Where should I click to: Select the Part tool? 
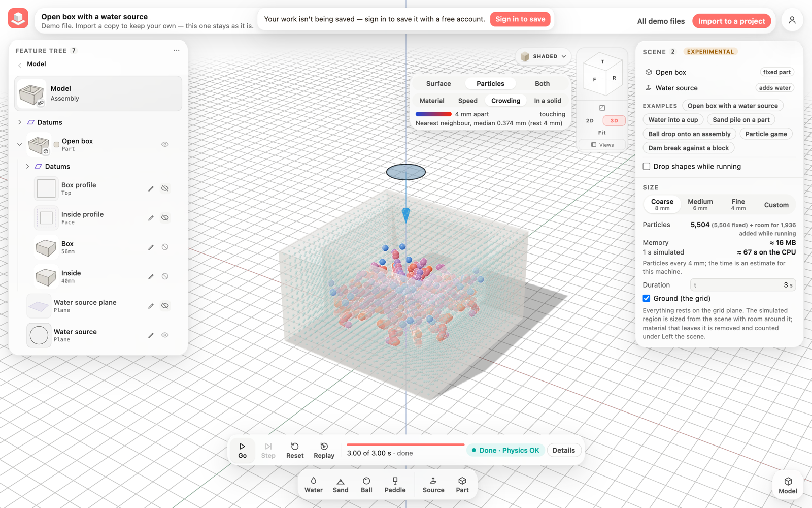462,485
